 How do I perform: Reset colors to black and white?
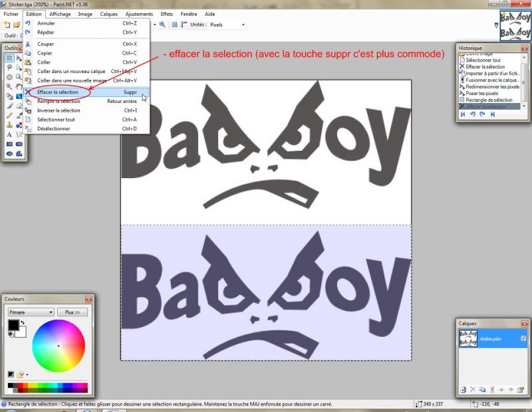[11, 334]
